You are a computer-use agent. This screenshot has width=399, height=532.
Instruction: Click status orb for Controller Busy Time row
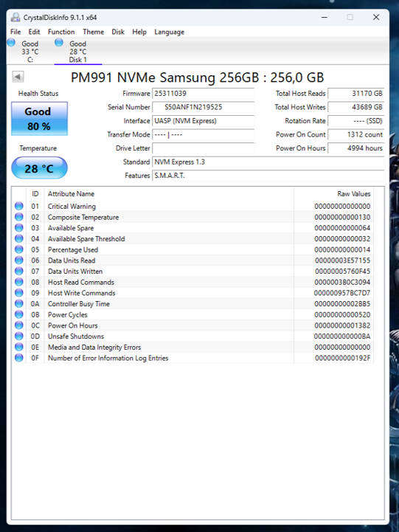pos(19,304)
